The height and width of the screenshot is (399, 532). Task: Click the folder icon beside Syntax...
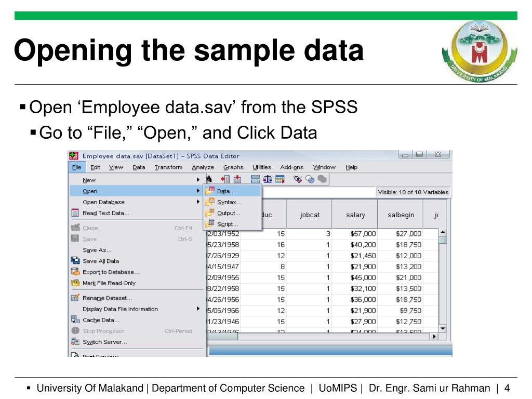[x=210, y=202]
